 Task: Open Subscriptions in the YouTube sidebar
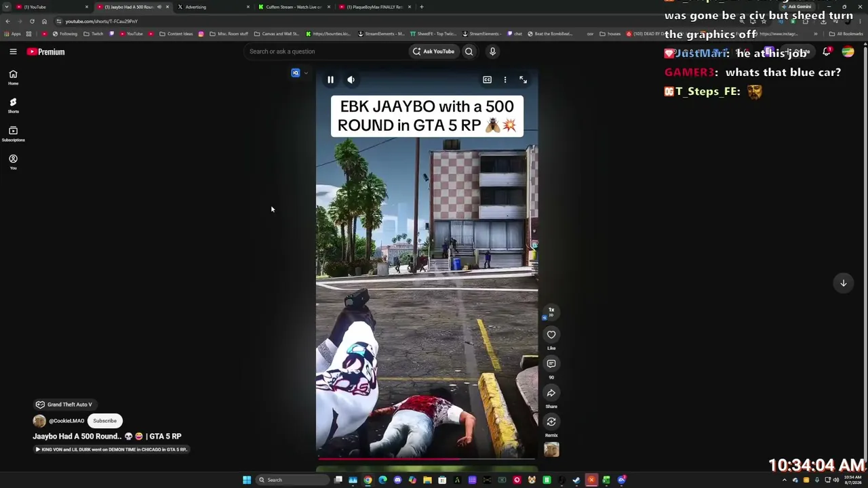pyautogui.click(x=13, y=134)
